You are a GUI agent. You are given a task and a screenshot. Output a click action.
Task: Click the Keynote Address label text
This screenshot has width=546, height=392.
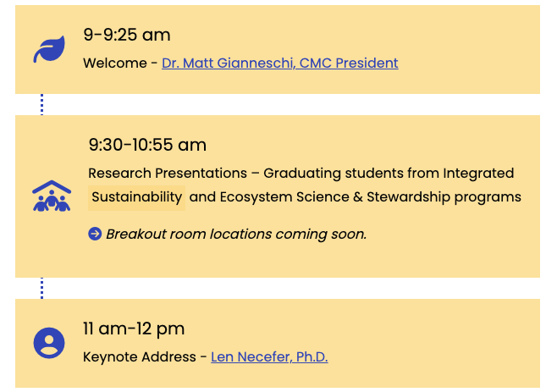(x=140, y=357)
